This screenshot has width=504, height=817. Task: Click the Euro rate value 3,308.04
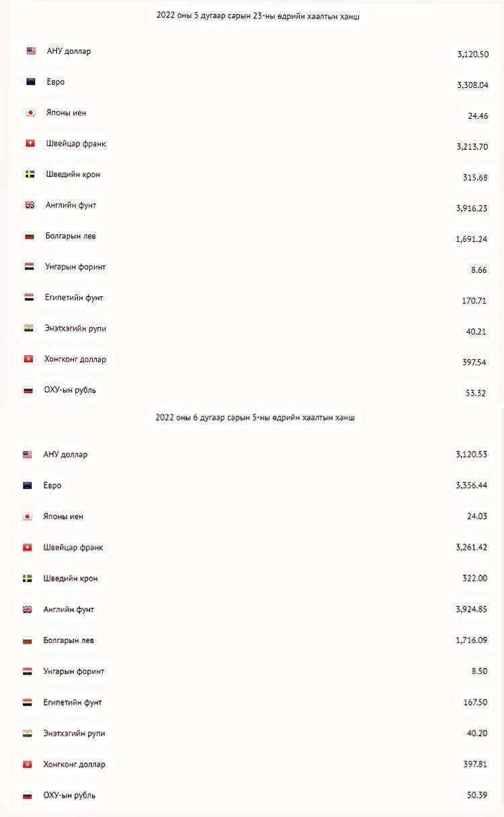[472, 85]
